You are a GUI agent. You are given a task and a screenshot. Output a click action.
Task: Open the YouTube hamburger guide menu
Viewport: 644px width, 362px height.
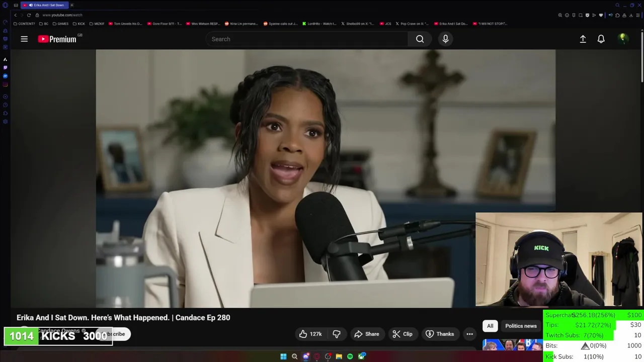[24, 39]
